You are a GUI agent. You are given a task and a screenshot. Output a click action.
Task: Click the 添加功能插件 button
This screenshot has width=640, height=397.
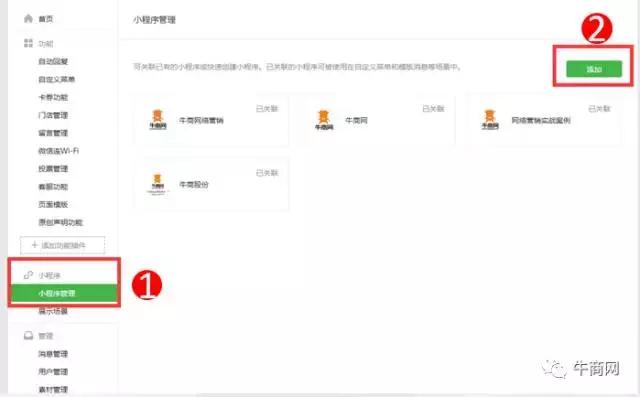pos(62,245)
